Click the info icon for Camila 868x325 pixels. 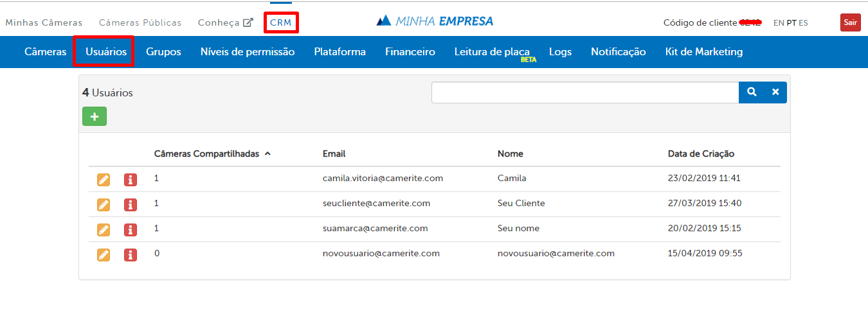131,180
